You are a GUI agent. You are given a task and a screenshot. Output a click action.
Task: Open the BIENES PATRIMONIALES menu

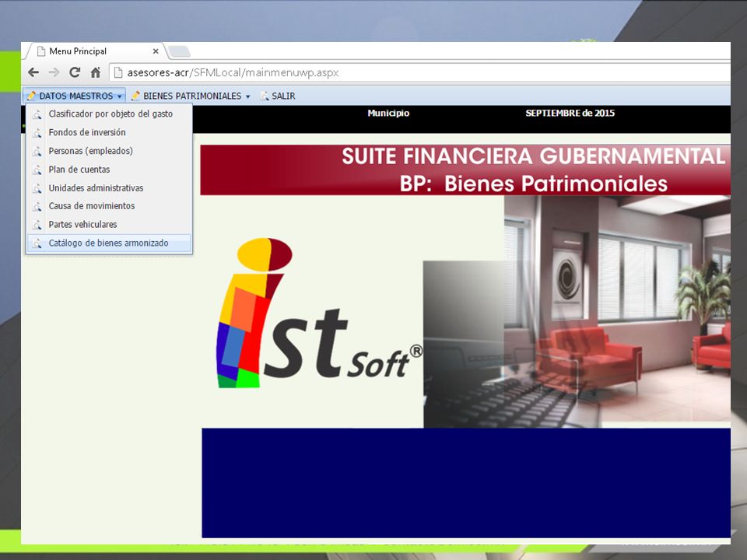tap(192, 96)
